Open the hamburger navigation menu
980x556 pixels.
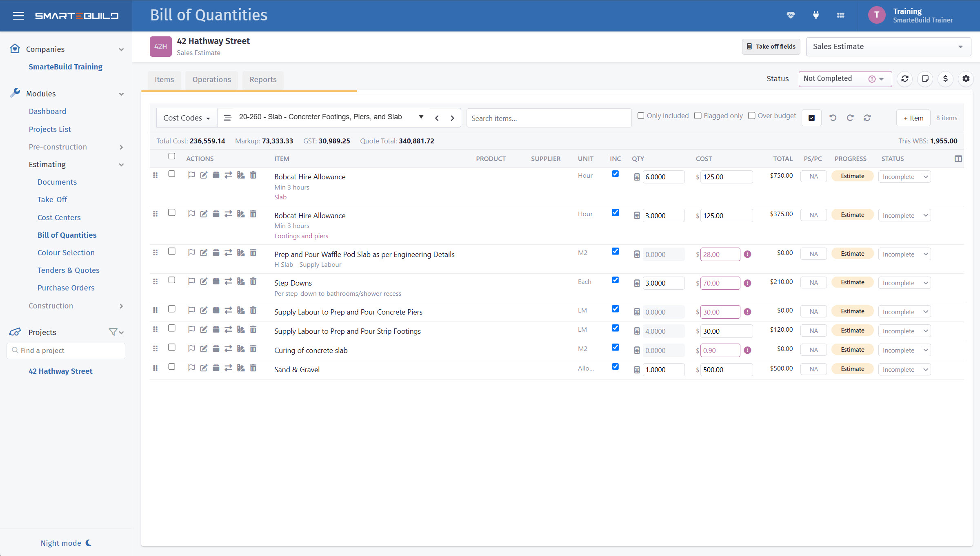coord(18,16)
